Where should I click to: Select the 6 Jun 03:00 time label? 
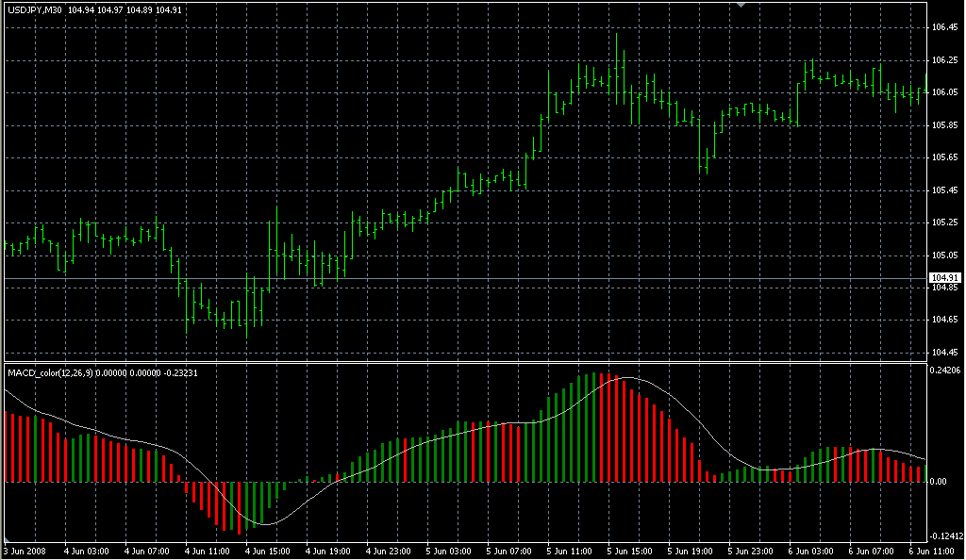[811, 551]
